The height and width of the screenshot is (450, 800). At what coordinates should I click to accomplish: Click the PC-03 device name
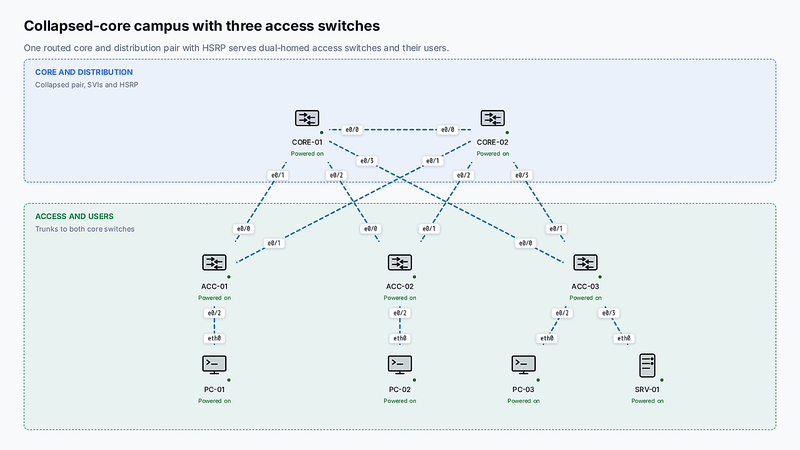[x=523, y=390]
